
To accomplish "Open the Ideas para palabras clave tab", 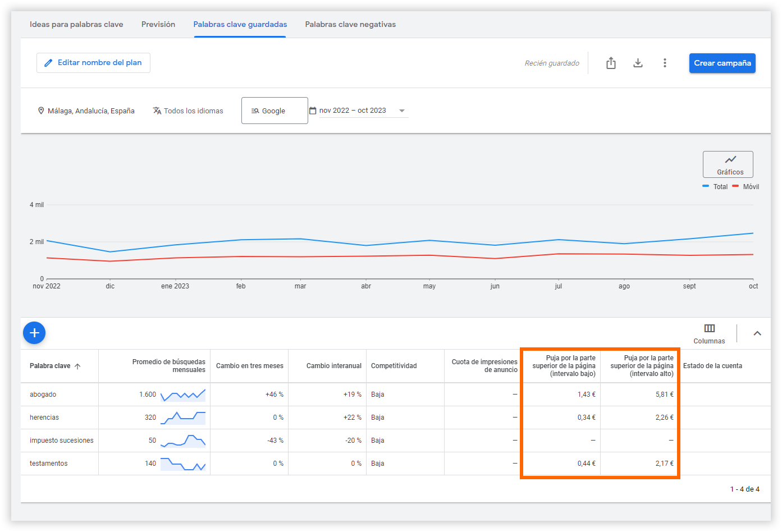I will (x=76, y=25).
